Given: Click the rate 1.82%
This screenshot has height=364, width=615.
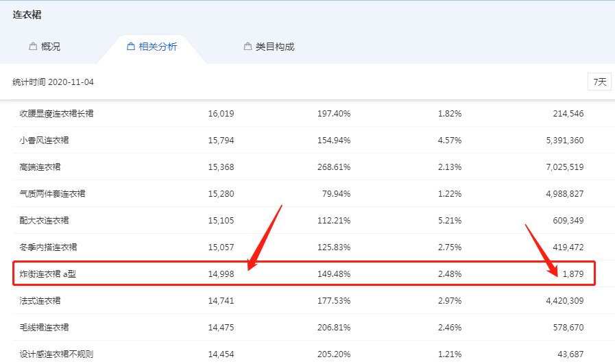Looking at the screenshot, I should (450, 114).
